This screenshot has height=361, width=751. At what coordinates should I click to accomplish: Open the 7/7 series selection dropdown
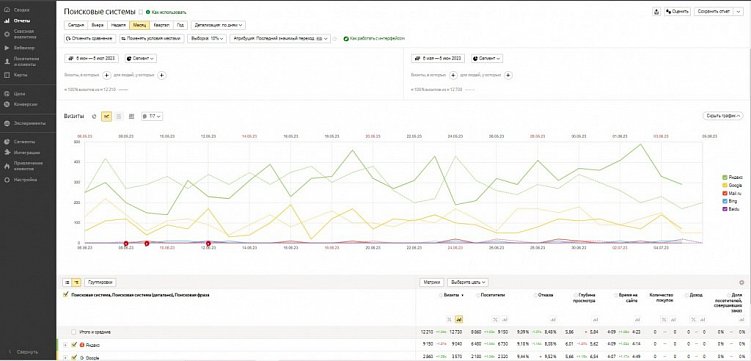[152, 116]
